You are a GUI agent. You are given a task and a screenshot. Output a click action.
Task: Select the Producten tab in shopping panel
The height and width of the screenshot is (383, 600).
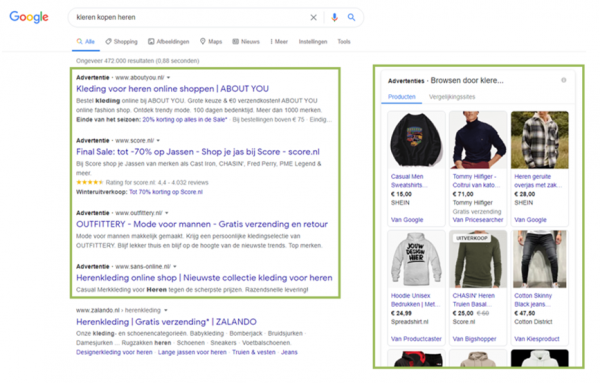click(x=402, y=97)
